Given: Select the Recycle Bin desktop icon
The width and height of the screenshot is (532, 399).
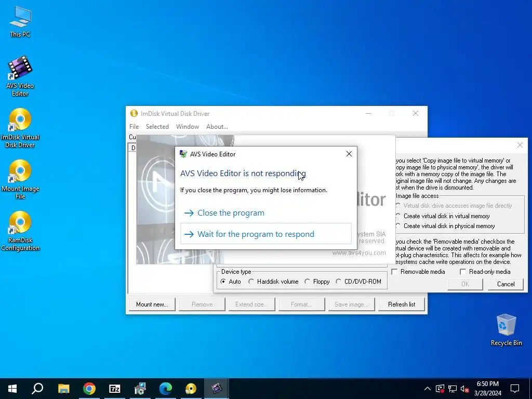Looking at the screenshot, I should [506, 329].
